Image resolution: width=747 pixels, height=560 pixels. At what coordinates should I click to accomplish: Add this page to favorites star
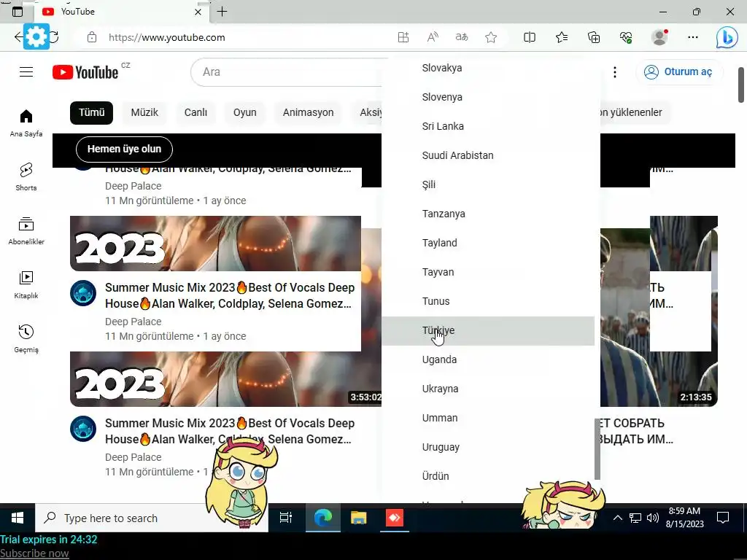491,37
